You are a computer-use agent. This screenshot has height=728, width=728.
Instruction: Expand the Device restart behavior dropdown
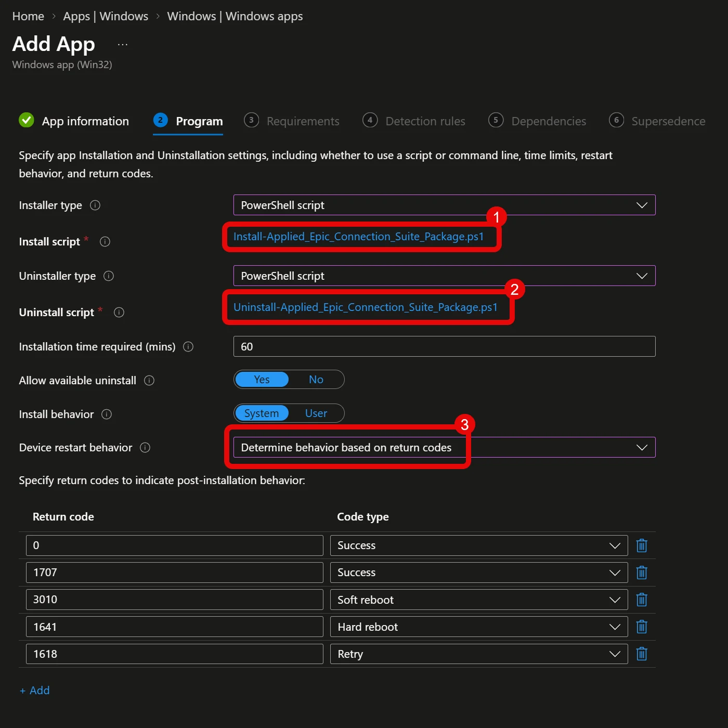tap(445, 447)
